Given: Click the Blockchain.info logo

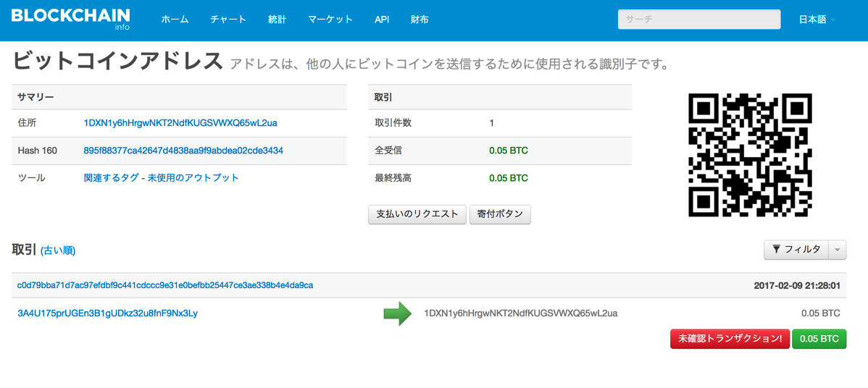Looking at the screenshot, I should [x=70, y=19].
